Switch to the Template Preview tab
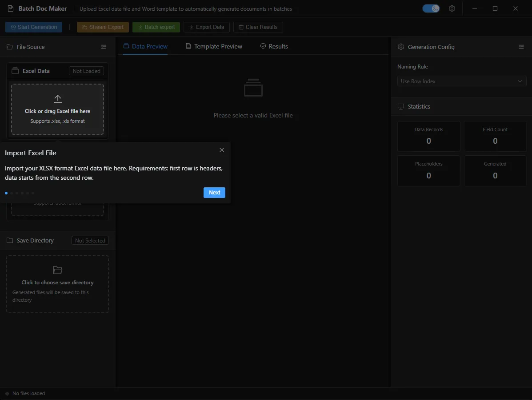532x400 pixels. tap(214, 46)
